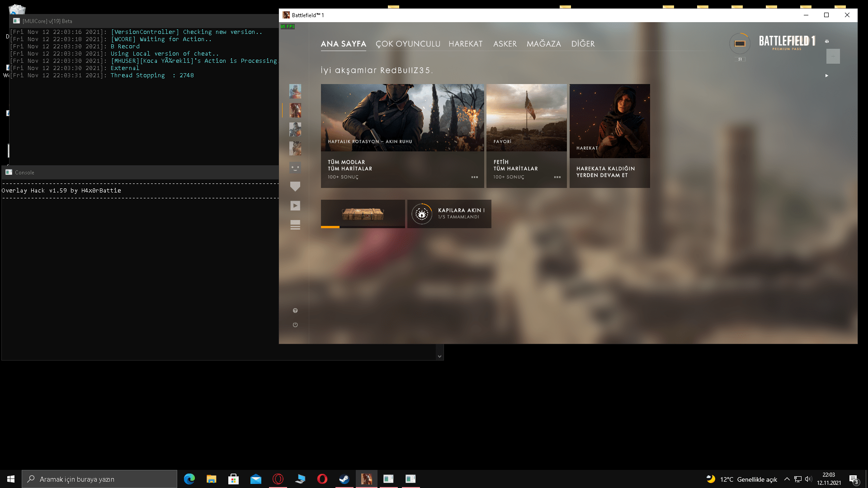
Task: Open File Explorer from taskbar
Action: [x=212, y=479]
